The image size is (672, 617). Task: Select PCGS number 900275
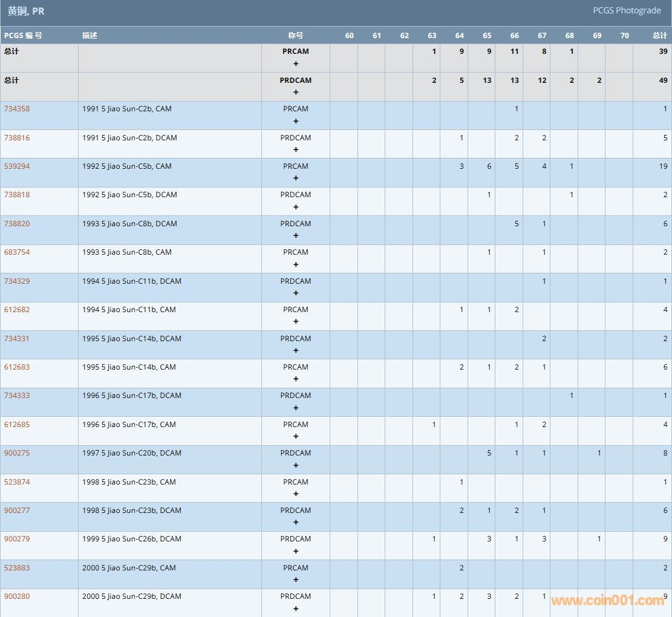17,453
